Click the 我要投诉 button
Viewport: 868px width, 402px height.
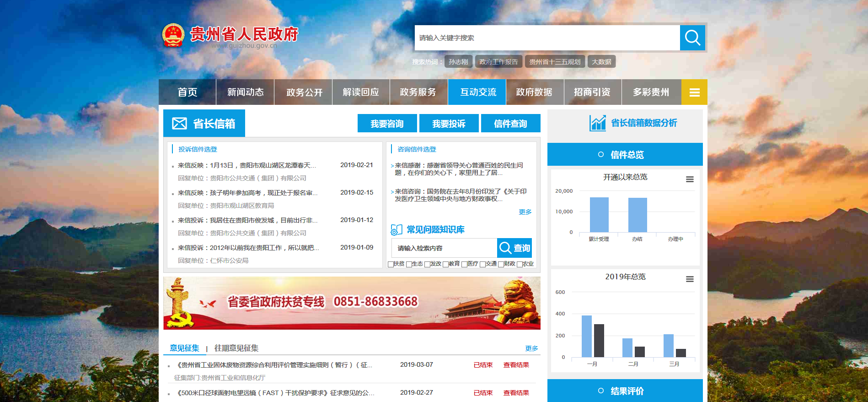(449, 124)
